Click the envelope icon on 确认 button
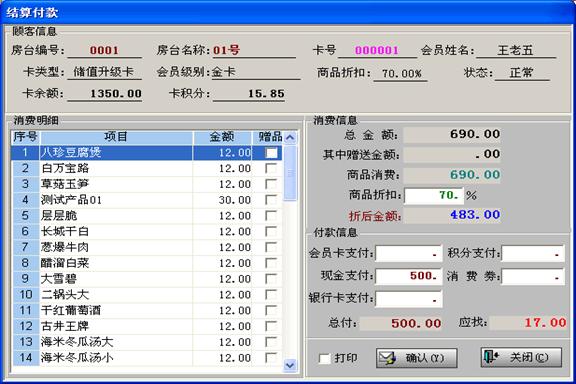The height and width of the screenshot is (384, 576). tap(388, 358)
